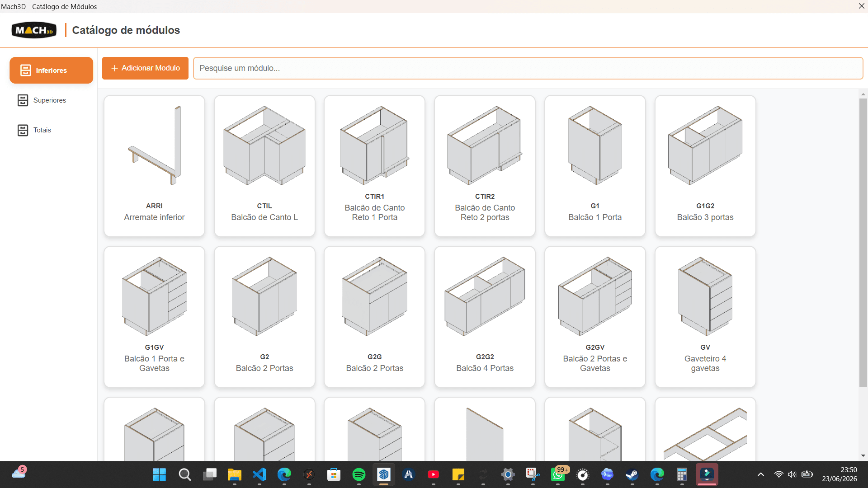Open Settings gear from taskbar

pos(508,474)
